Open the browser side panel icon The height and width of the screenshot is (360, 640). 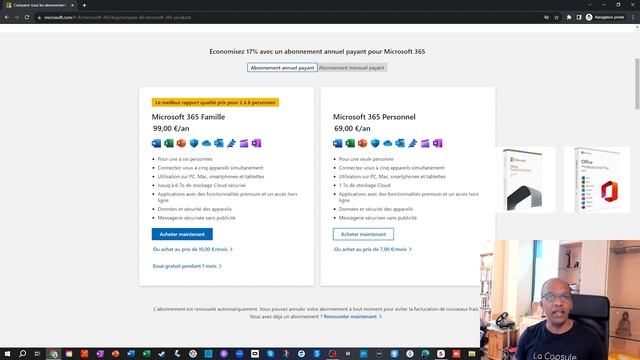pyautogui.click(x=579, y=18)
